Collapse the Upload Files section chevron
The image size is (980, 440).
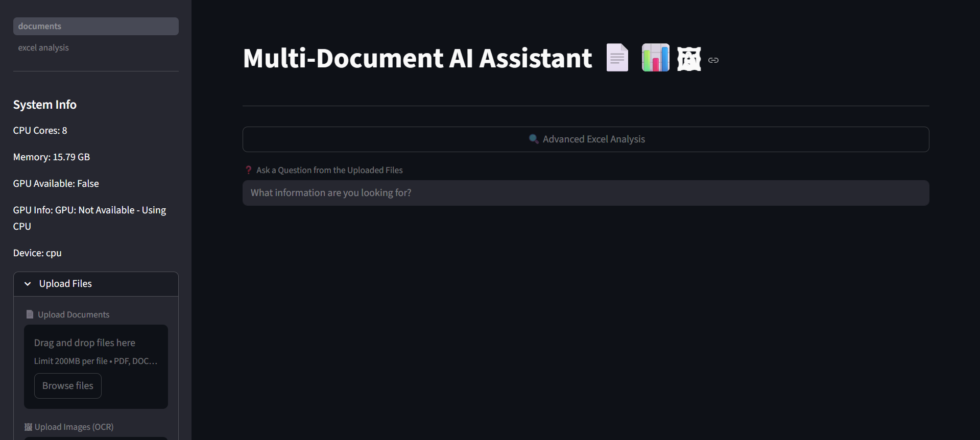pos(28,284)
